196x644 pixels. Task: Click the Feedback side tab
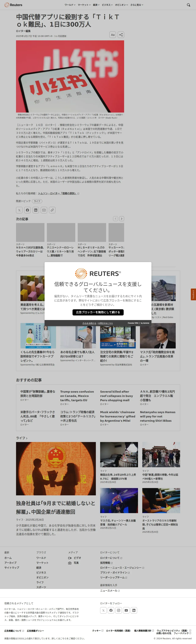point(193,294)
